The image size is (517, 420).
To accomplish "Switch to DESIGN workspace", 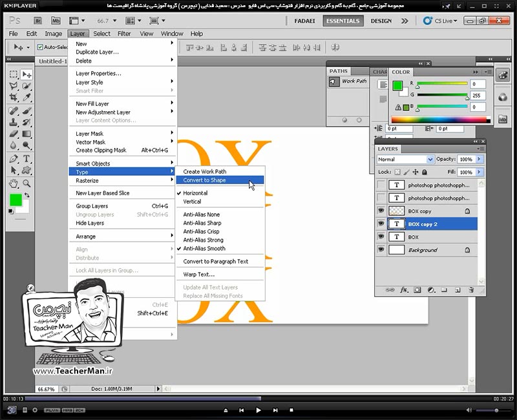I will pyautogui.click(x=381, y=21).
